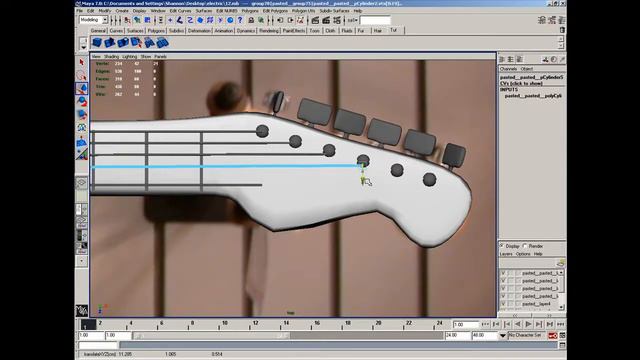
Task: Click select by component type icon
Action: click(x=147, y=20)
